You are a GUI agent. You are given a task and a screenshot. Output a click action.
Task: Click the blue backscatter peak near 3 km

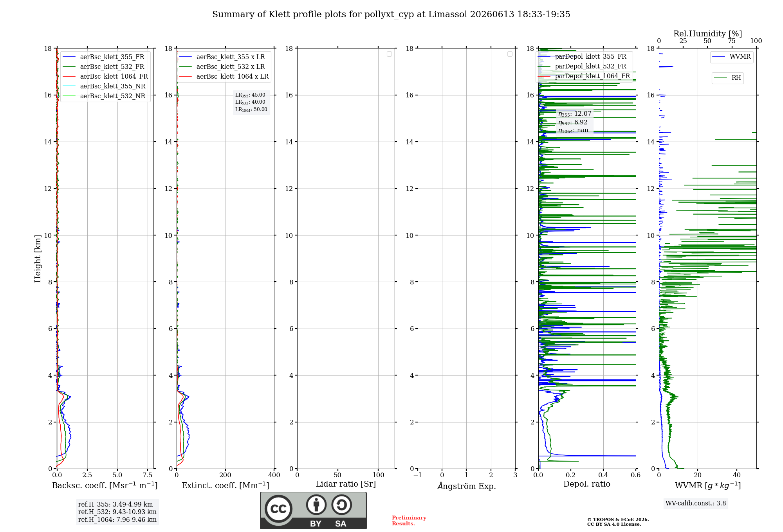click(69, 397)
